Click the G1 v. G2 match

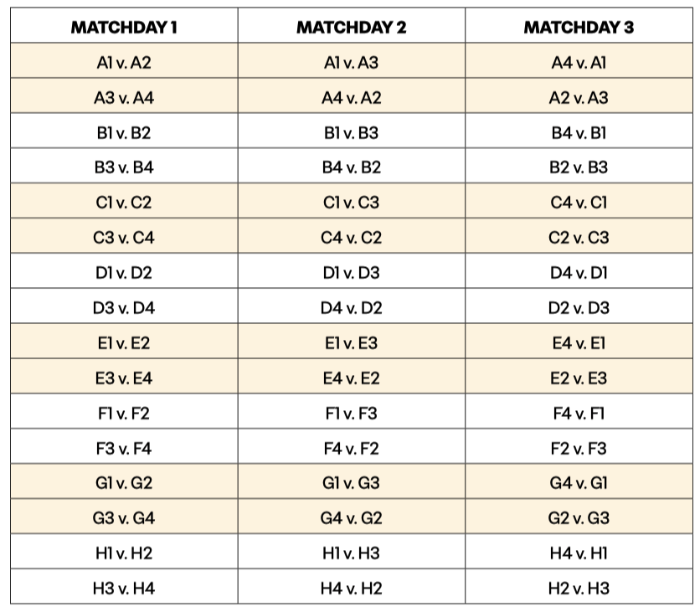pyautogui.click(x=124, y=483)
